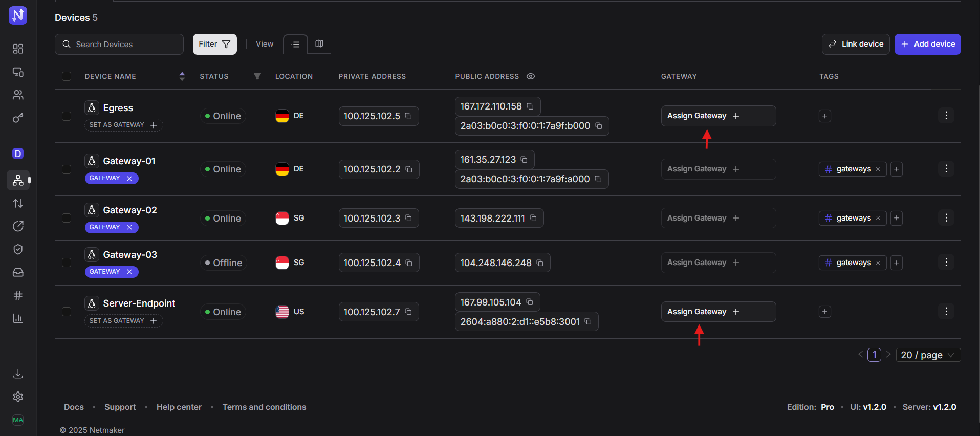Open three-dot actions menu for Server-Endpoint
Screen dimensions: 980x436
(x=946, y=312)
